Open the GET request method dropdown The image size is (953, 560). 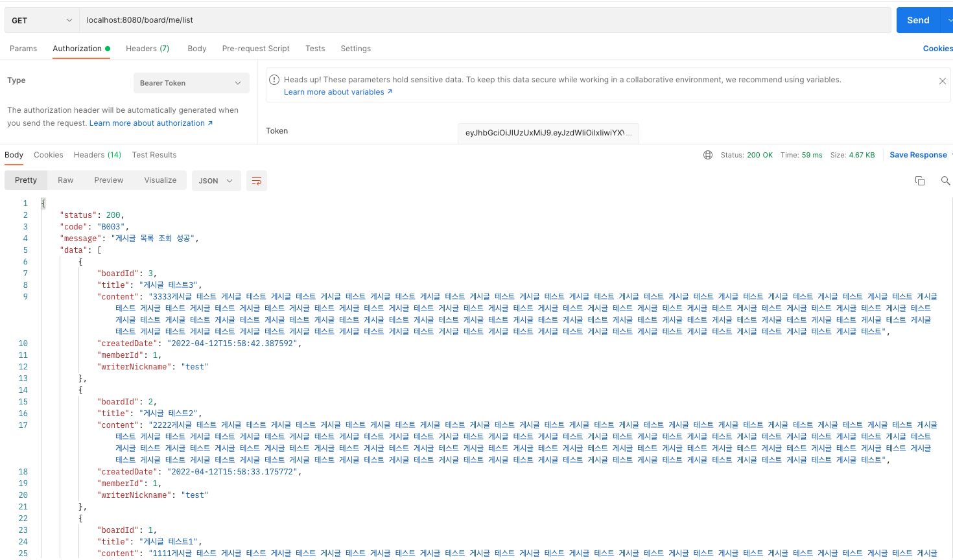[41, 20]
